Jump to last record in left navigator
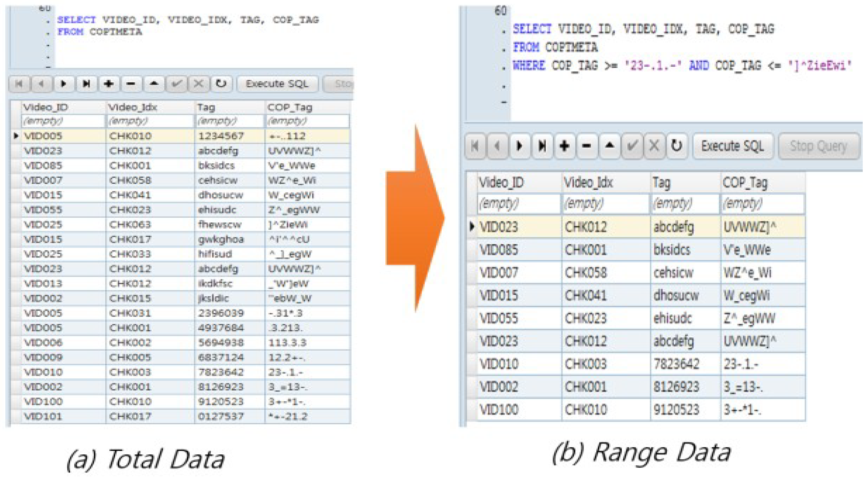The width and height of the screenshot is (868, 478). (86, 84)
